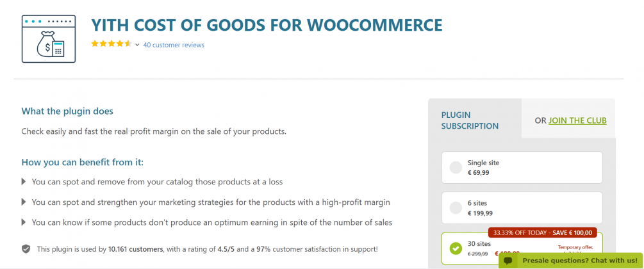The height and width of the screenshot is (269, 644).
Task: Click the 'Temporary offer' red note
Action: coord(574,247)
